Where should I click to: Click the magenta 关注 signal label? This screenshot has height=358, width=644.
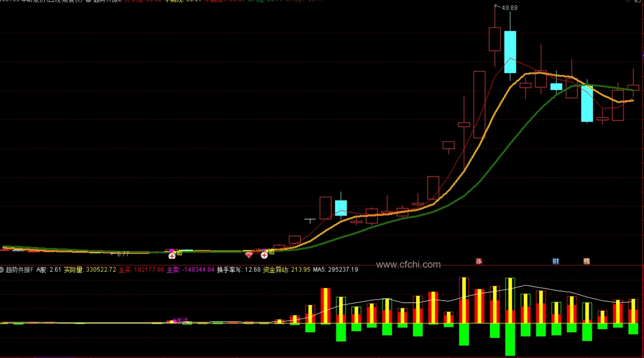point(182,320)
